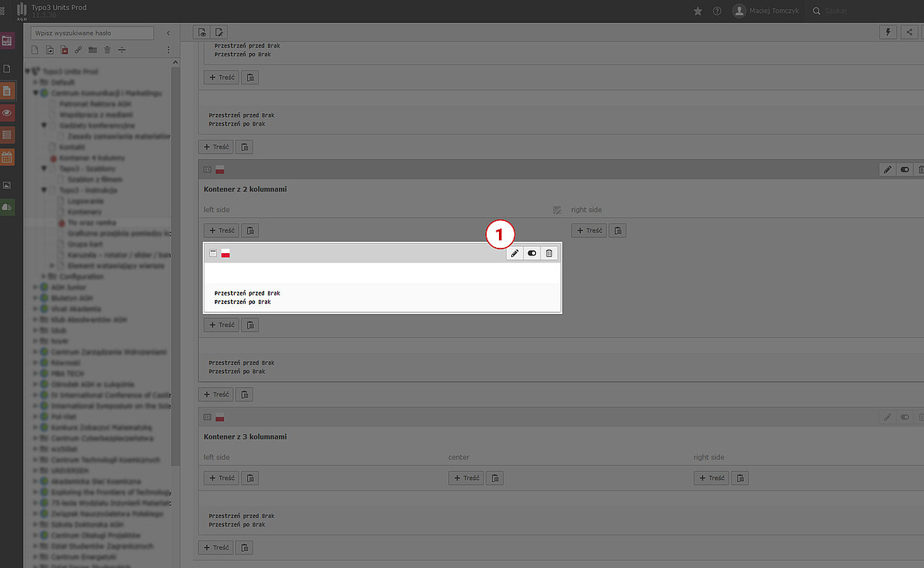Image resolution: width=924 pixels, height=568 pixels.
Task: Collapse the Centrum Komunikacji i Marketingu tree node
Action: (35, 93)
